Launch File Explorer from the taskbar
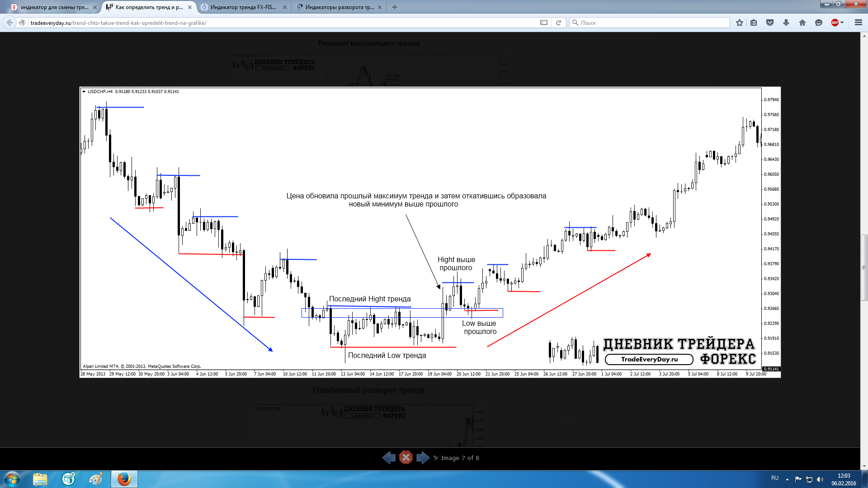 click(x=40, y=479)
